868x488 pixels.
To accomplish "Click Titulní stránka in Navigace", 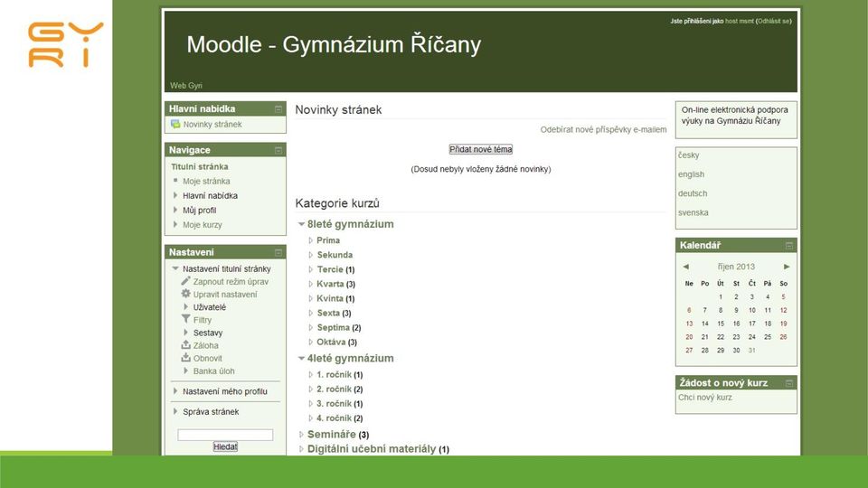I will click(199, 166).
